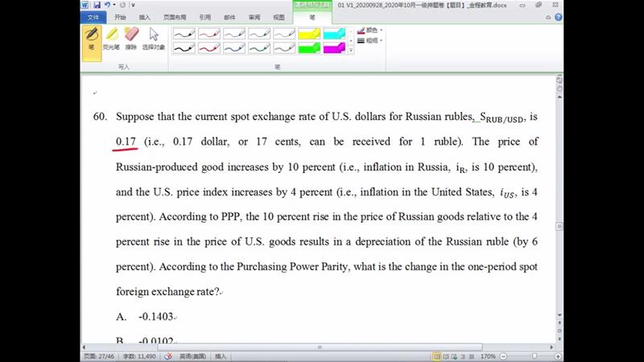Open the 文件 File tab

(94, 16)
